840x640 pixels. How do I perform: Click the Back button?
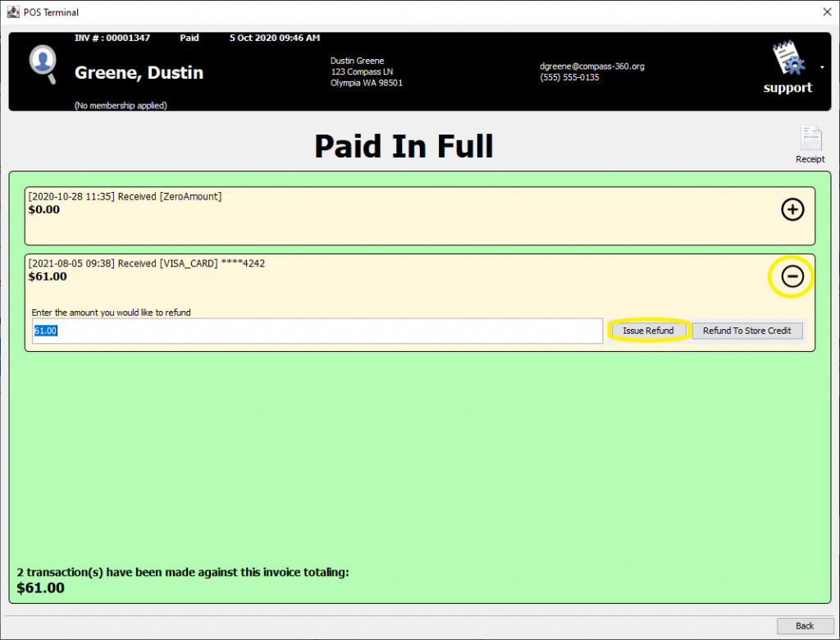coord(806,625)
